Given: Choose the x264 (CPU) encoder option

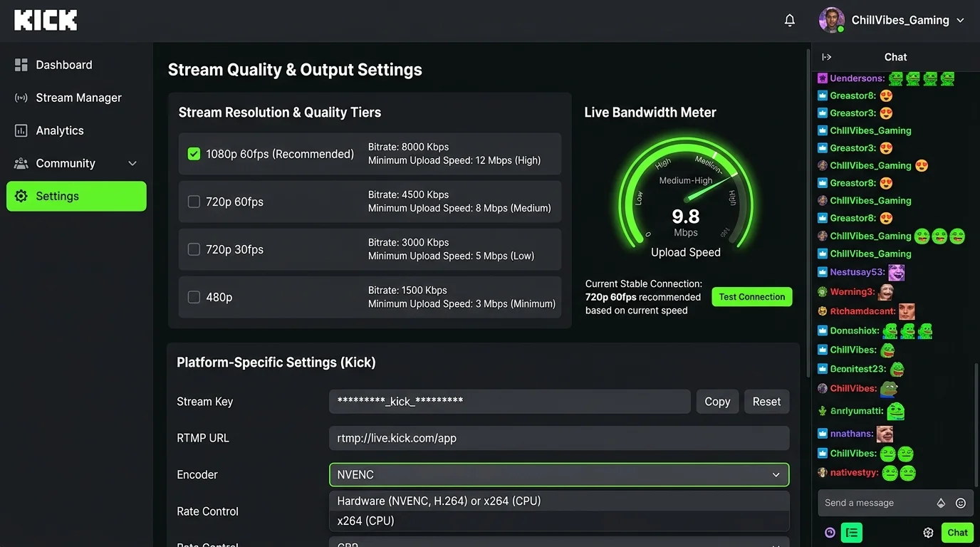Looking at the screenshot, I should tap(559, 521).
